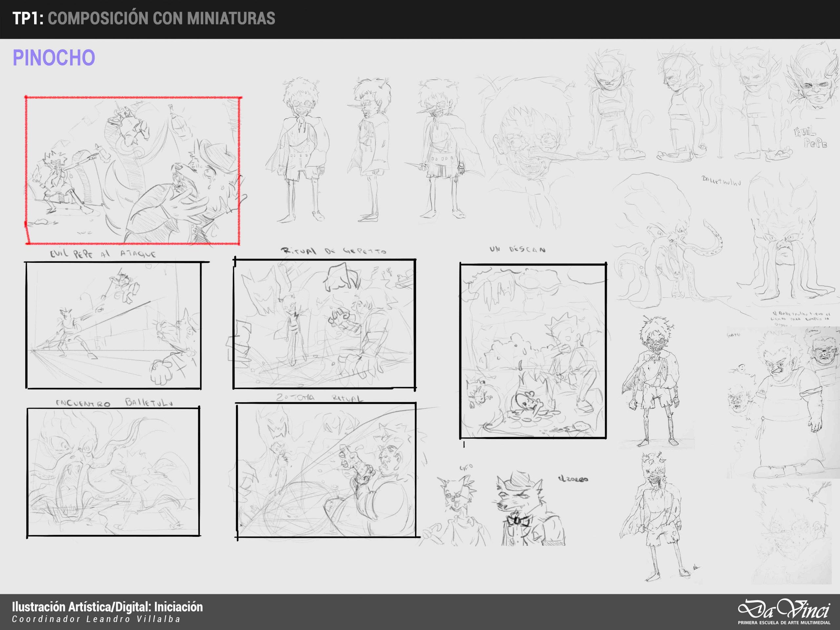
Task: Click the '2° toma ritual' thumbnail
Action: tap(326, 470)
